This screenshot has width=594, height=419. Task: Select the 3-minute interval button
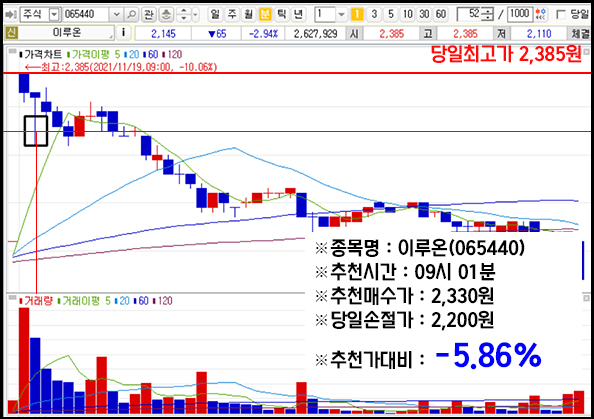(374, 14)
